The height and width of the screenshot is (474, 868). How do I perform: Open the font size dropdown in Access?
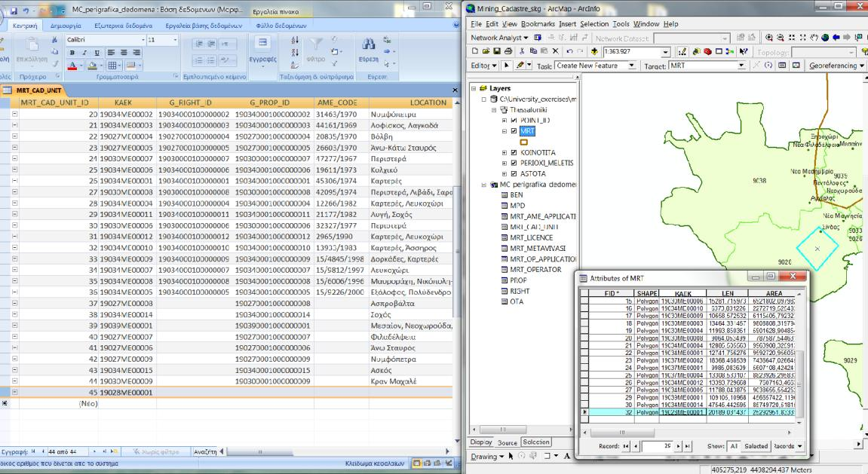click(176, 40)
